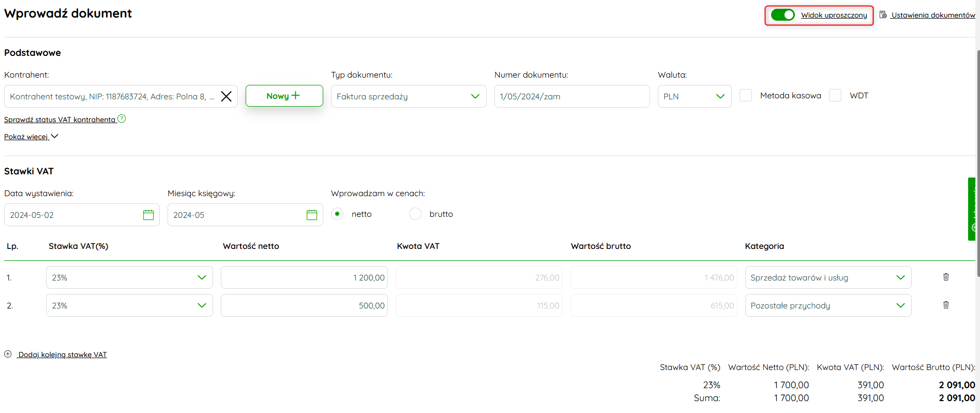Enable the Metoda kasowa checkbox
The height and width of the screenshot is (413, 980).
(x=746, y=95)
